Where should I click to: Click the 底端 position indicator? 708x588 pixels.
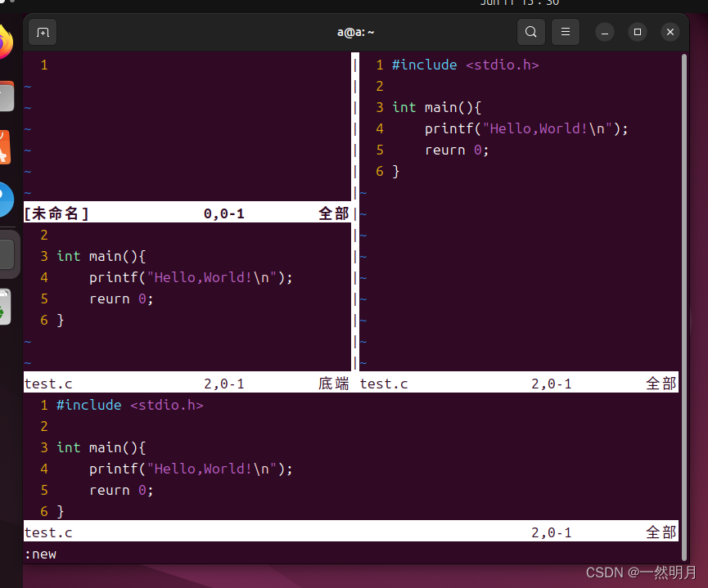point(333,384)
